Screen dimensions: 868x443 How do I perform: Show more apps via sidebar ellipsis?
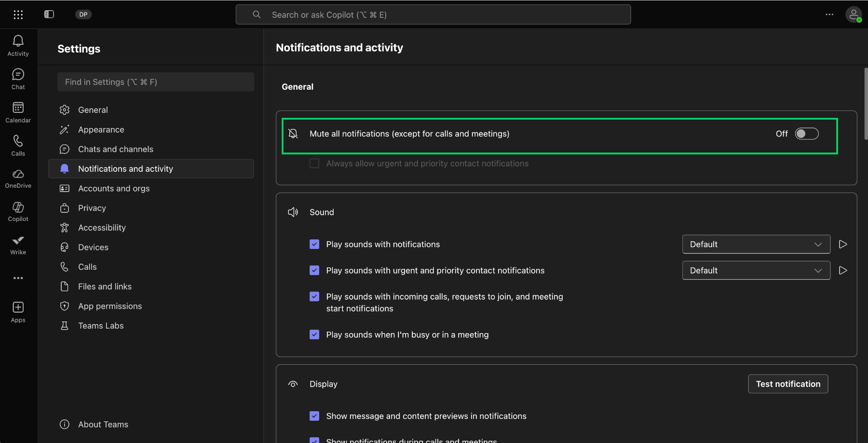[x=18, y=278]
